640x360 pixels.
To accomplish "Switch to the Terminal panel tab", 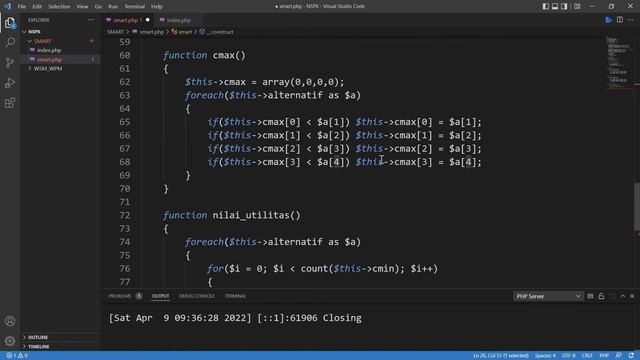I will [x=235, y=296].
